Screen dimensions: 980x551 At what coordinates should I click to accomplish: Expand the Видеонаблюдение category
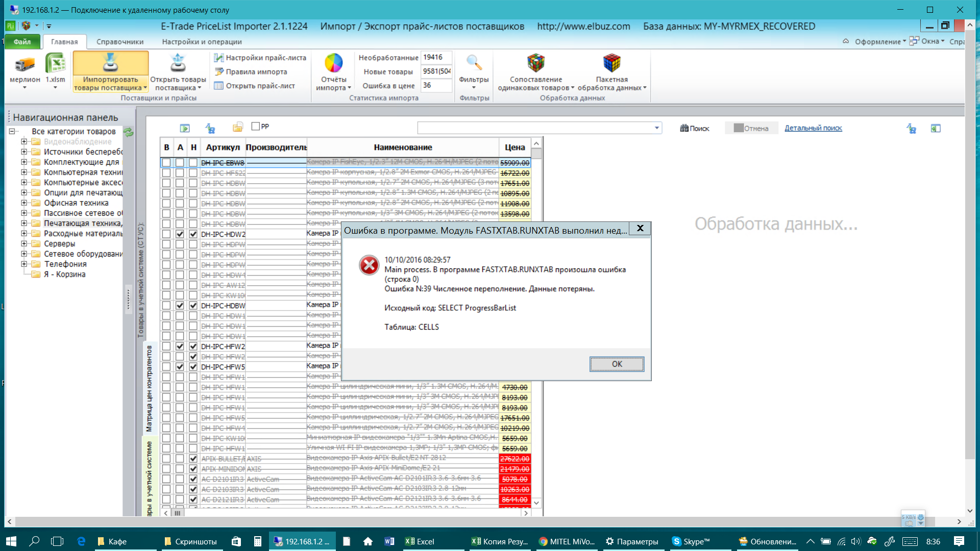(24, 141)
